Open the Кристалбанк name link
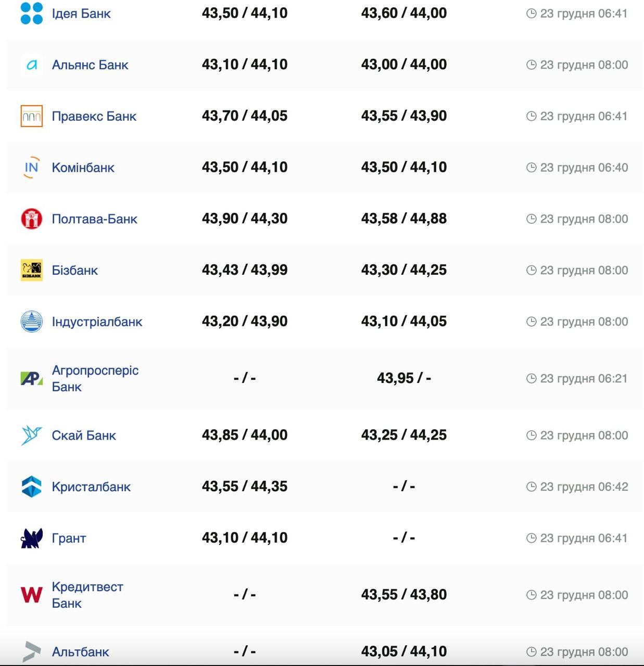The image size is (644, 666). (91, 486)
